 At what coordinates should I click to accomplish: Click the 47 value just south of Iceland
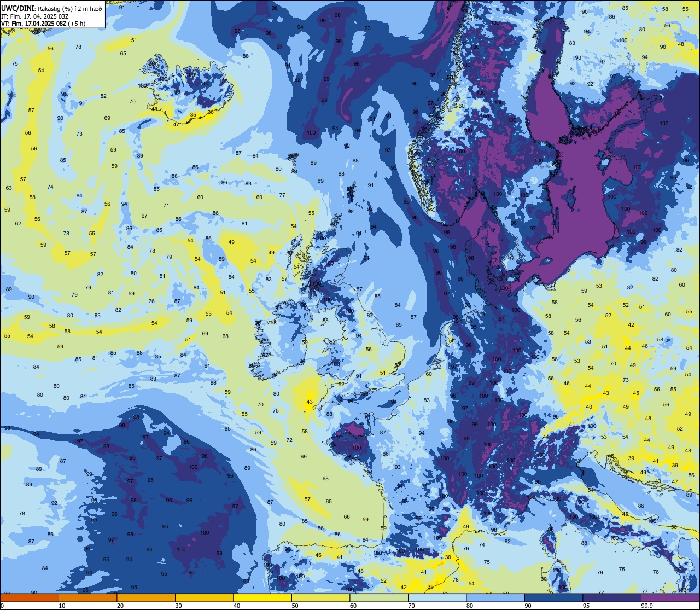(x=176, y=125)
